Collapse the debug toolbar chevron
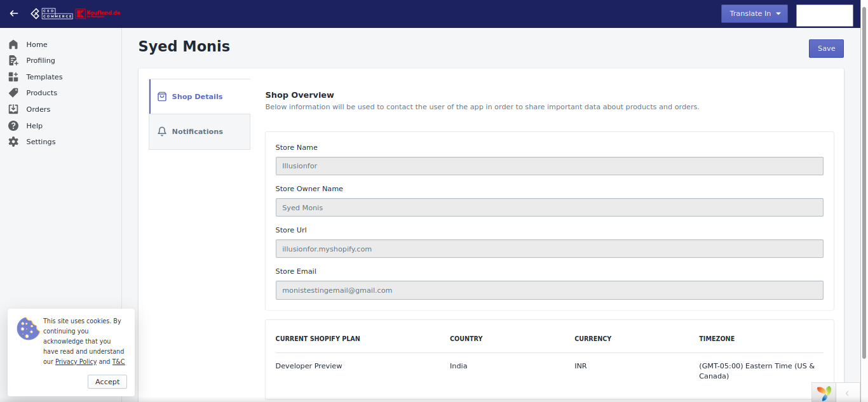 pos(847,393)
